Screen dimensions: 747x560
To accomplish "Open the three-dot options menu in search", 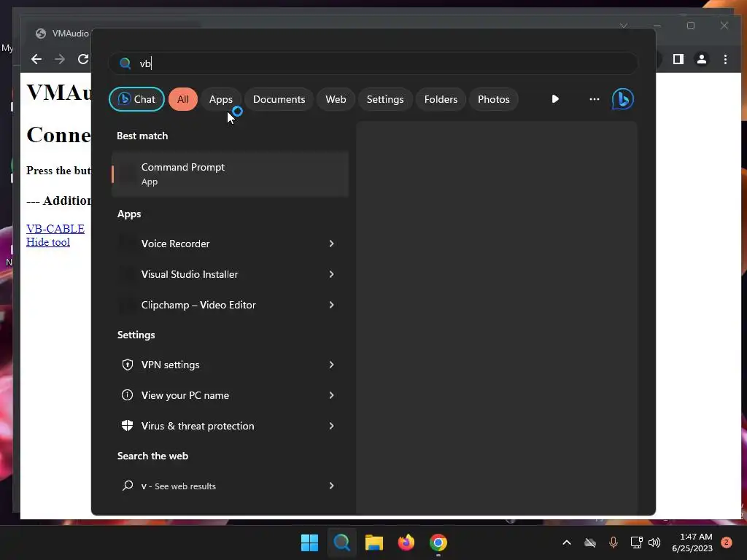I will 594,99.
